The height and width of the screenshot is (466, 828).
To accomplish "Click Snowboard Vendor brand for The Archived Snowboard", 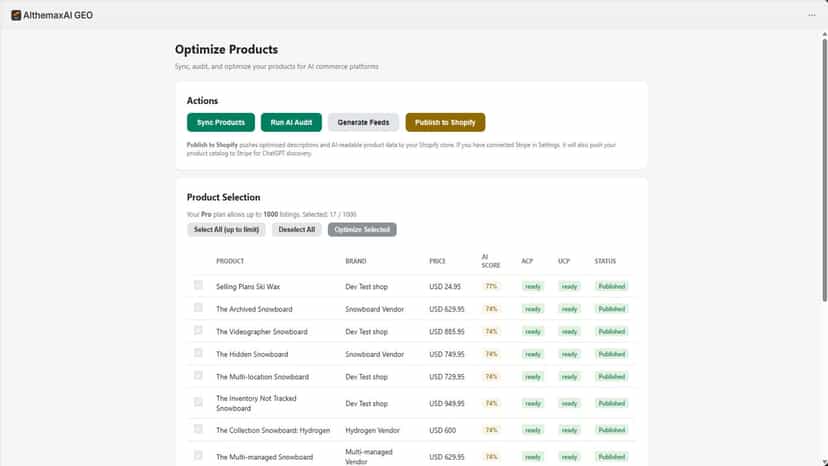I will (x=374, y=309).
